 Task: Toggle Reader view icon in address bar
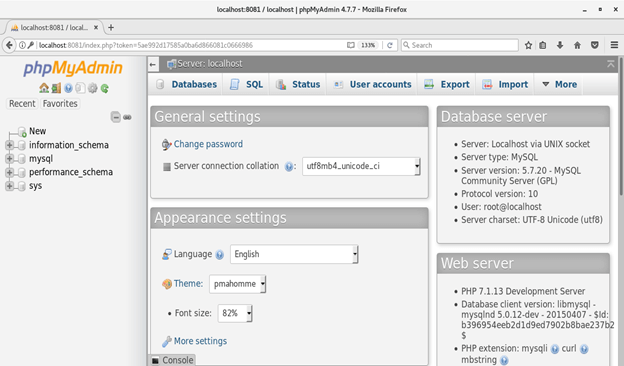[x=351, y=45]
